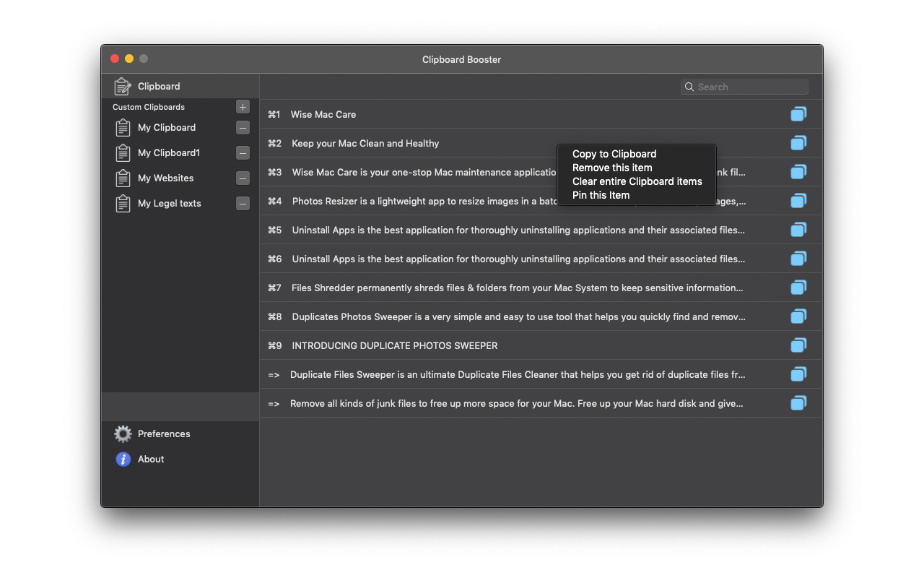Select the Duplicate Files Sweeper entry text
924x578 pixels.
518,374
